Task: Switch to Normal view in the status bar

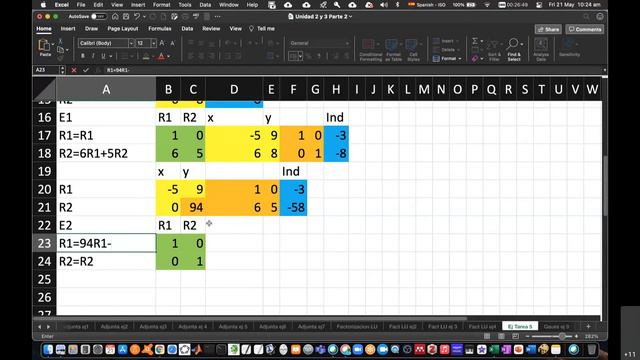Action: pyautogui.click(x=487, y=336)
